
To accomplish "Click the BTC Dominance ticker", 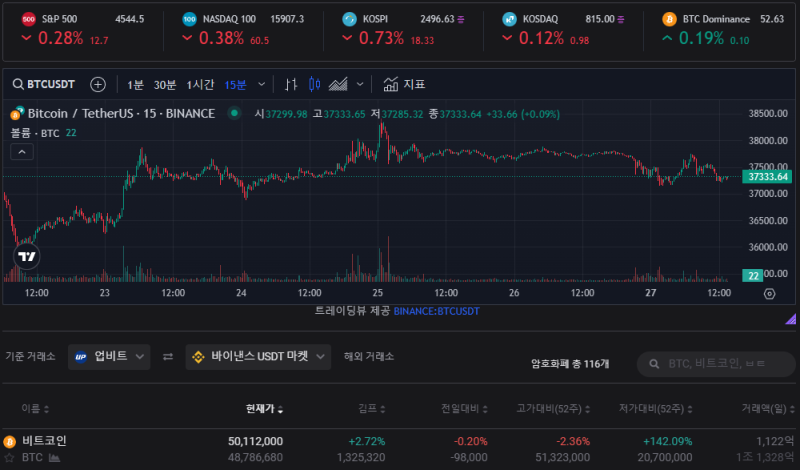I will (x=723, y=29).
